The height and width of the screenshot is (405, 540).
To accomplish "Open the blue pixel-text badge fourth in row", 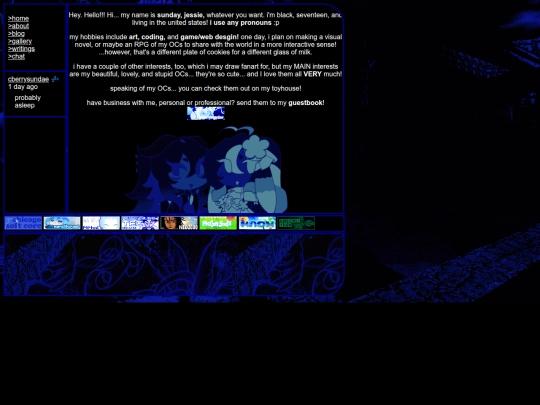I will pyautogui.click(x=140, y=223).
